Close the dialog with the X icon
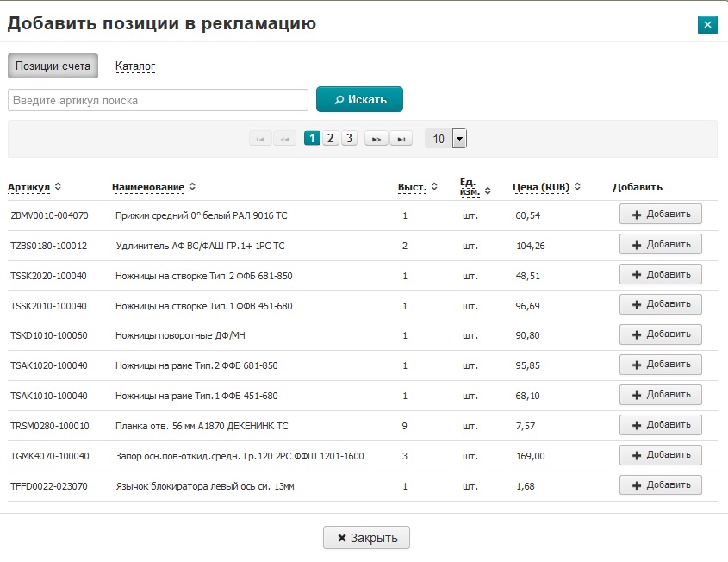Viewport: 728px width, 562px height. tap(707, 25)
